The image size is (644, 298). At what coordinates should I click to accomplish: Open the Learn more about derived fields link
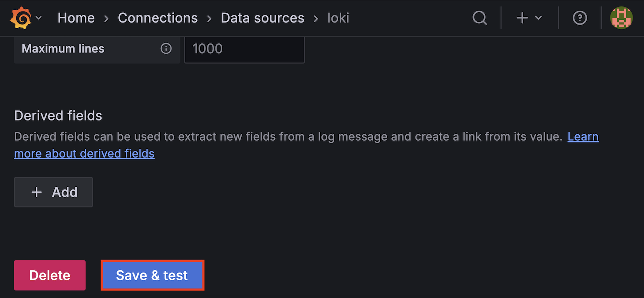[x=84, y=153]
